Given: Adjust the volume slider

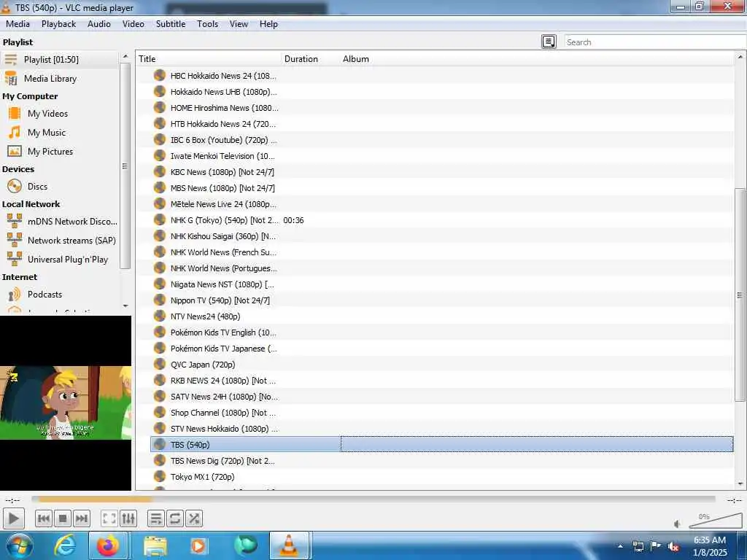Looking at the screenshot, I should click(716, 521).
